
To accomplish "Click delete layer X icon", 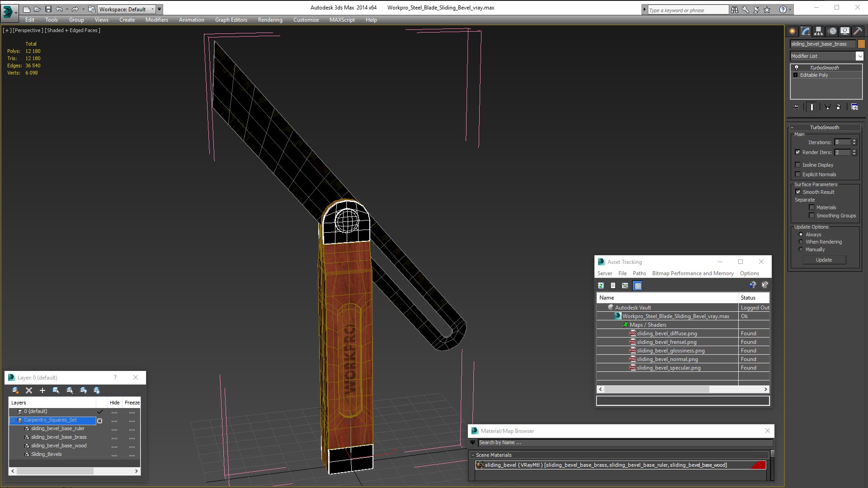I will pyautogui.click(x=29, y=390).
